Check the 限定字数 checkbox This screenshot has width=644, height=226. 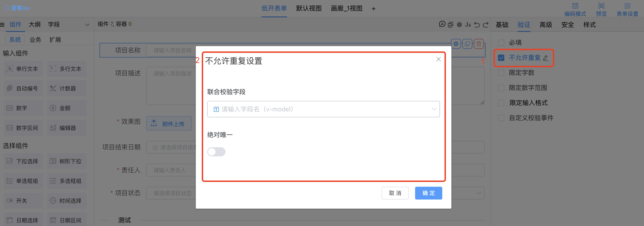click(x=501, y=73)
